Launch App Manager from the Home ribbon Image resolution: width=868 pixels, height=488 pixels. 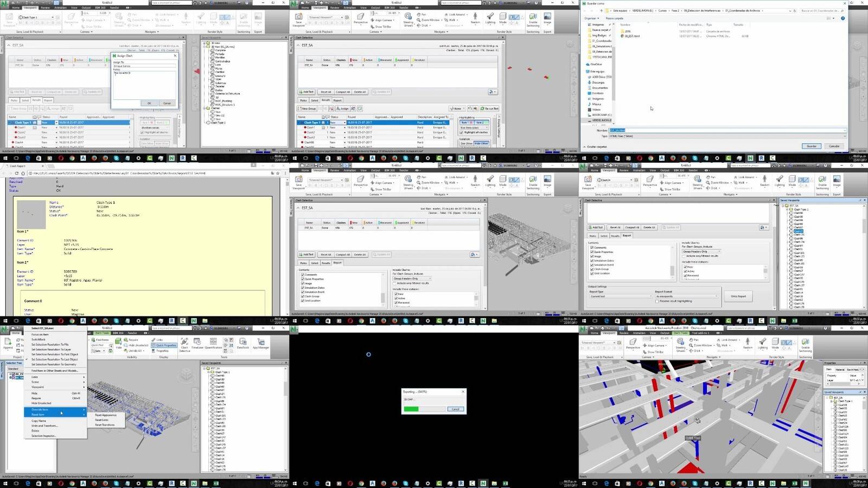261,343
